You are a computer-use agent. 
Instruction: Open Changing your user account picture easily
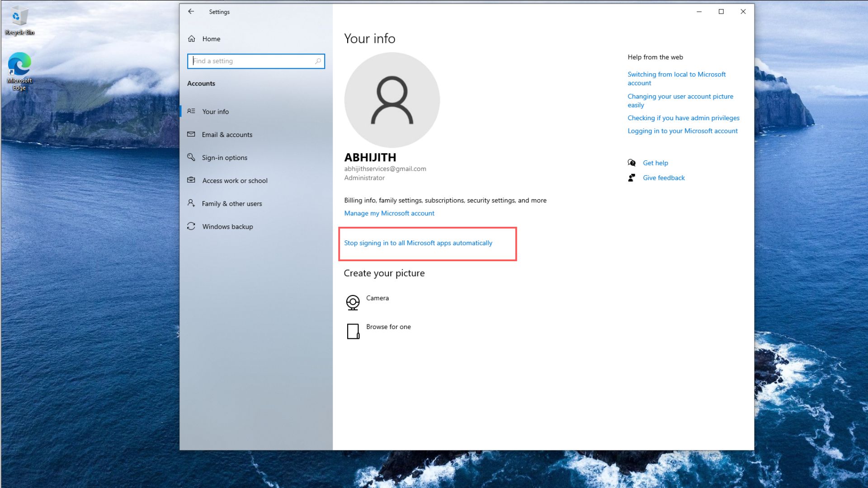(x=680, y=100)
